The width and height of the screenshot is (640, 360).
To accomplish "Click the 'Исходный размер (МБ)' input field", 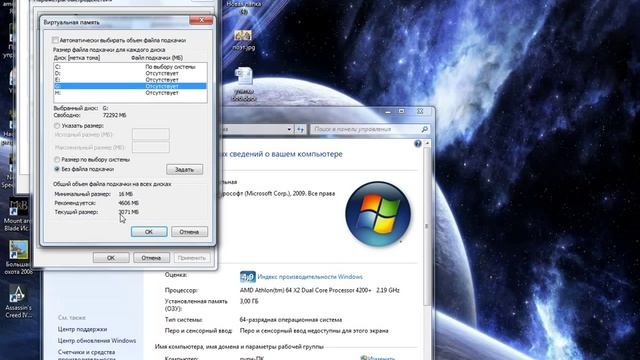I will [x=151, y=134].
